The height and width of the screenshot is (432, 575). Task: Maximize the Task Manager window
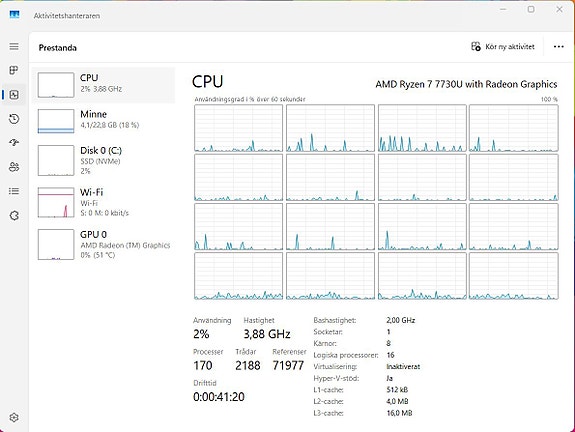tap(531, 9)
